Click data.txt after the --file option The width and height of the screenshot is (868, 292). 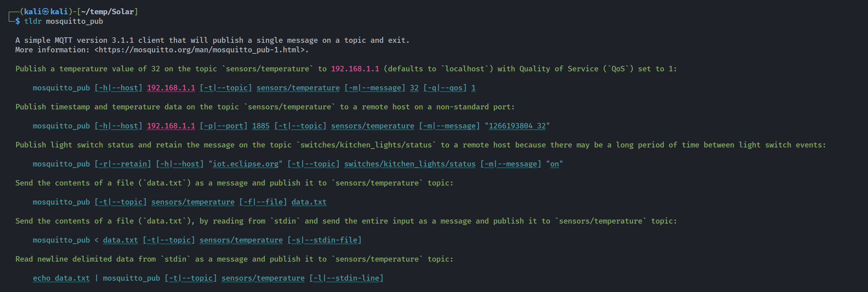point(309,202)
